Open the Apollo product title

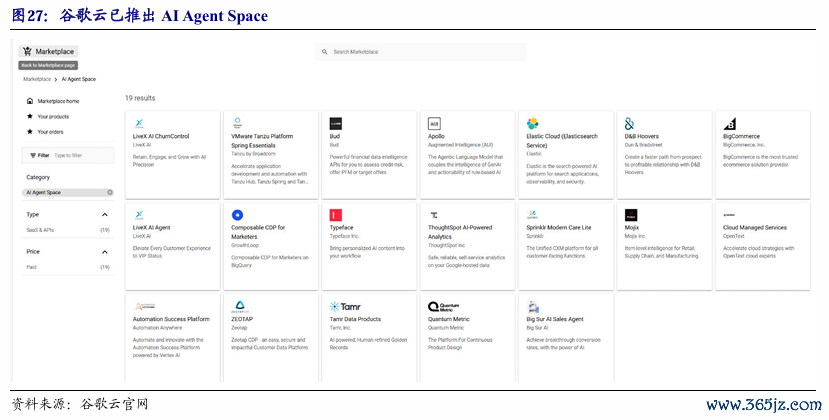pos(436,136)
